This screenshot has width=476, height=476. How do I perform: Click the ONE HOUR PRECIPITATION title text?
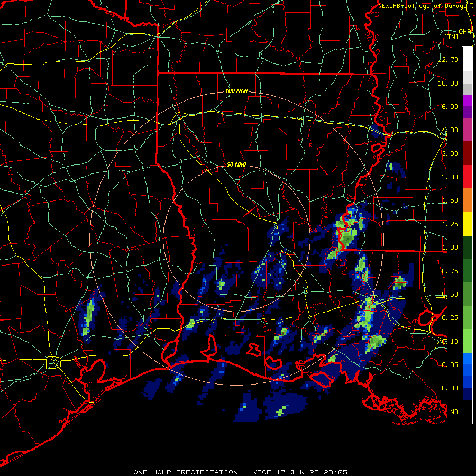[186, 472]
